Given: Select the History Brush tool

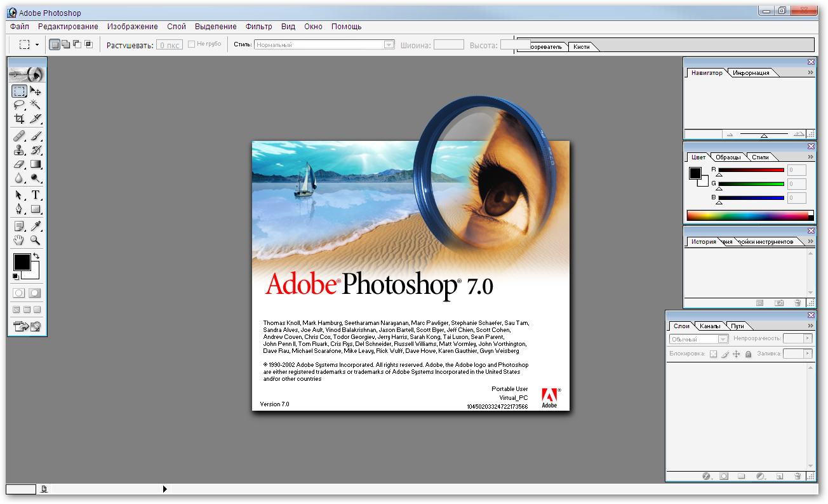Looking at the screenshot, I should point(36,150).
